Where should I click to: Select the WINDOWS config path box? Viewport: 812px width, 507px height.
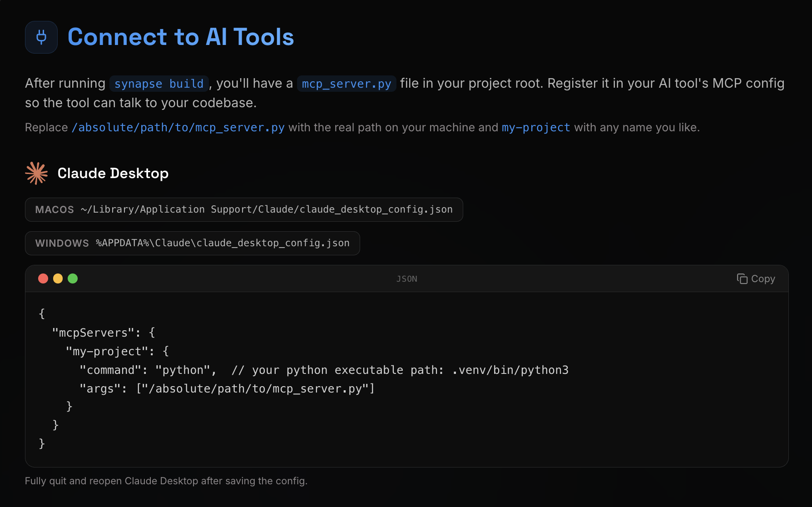tap(193, 243)
